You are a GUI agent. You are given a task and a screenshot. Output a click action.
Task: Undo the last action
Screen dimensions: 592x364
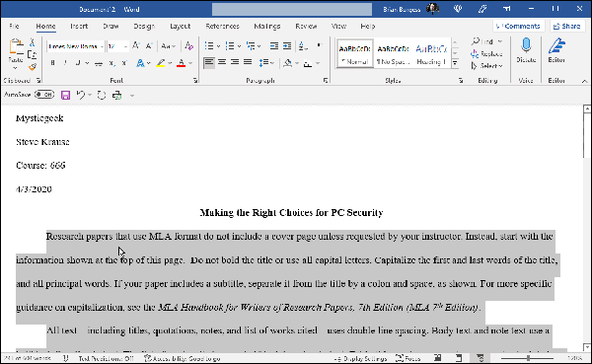pyautogui.click(x=81, y=95)
